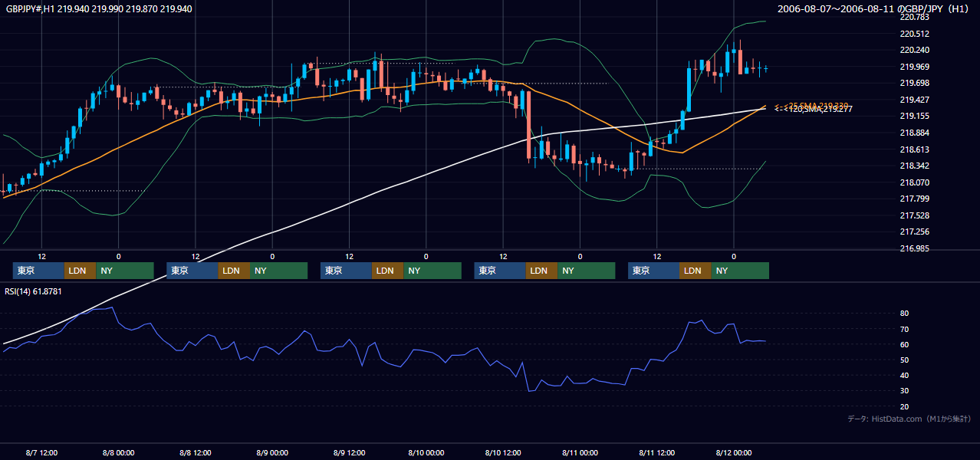
Task: Select the 218.613 price axis value
Action: click(x=914, y=149)
